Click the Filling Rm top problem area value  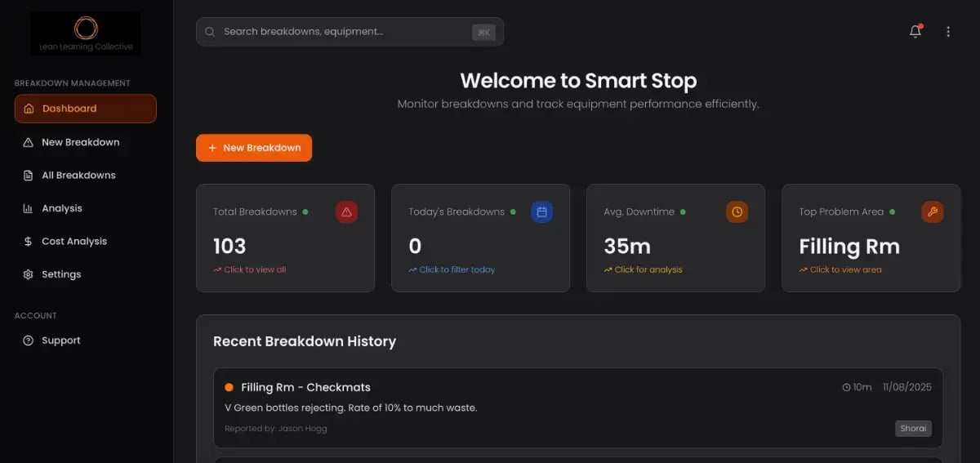[849, 246]
